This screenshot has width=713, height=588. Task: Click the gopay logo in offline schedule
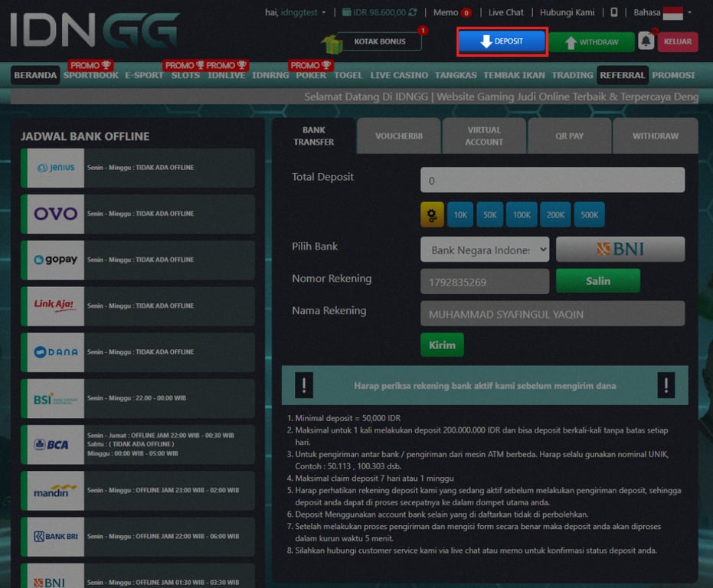tap(56, 260)
